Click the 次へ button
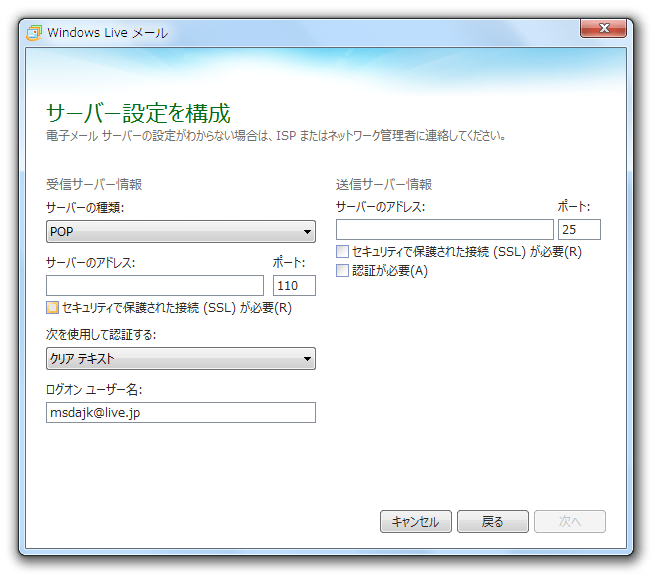The height and width of the screenshot is (576, 655). click(570, 521)
